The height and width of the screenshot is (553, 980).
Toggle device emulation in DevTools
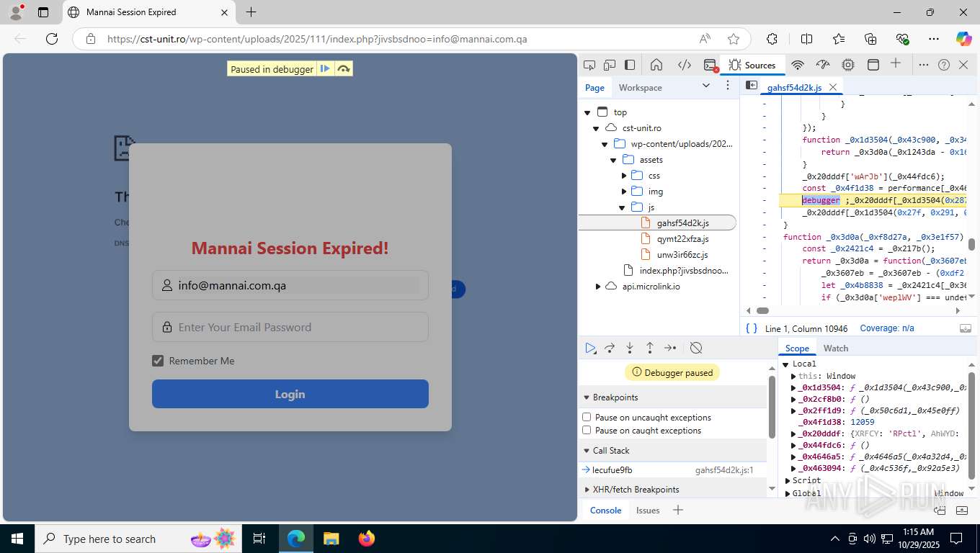(x=610, y=65)
